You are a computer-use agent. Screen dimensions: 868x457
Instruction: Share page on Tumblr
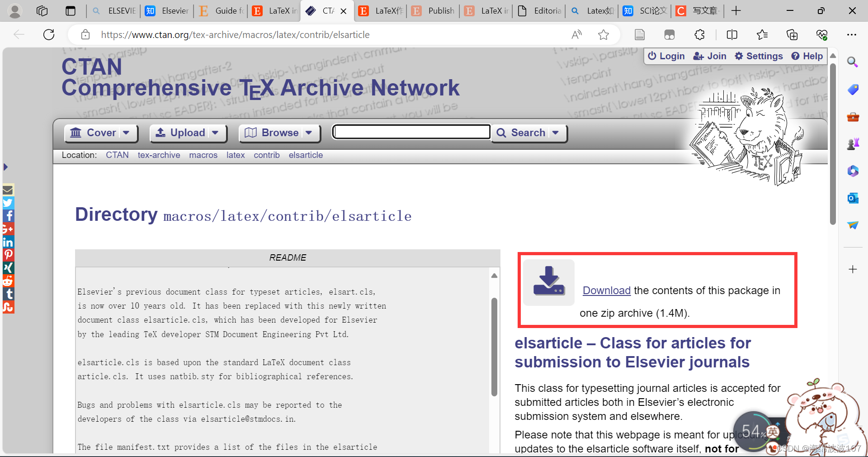[8, 294]
